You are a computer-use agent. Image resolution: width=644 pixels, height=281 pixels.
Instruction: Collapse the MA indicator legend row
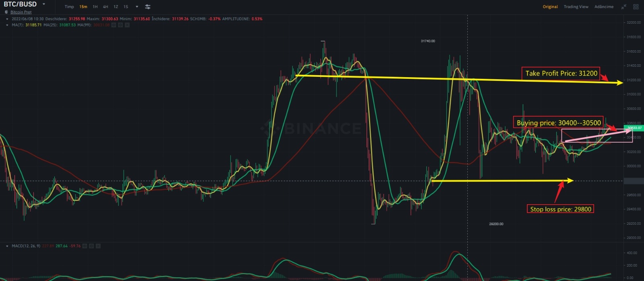click(7, 25)
